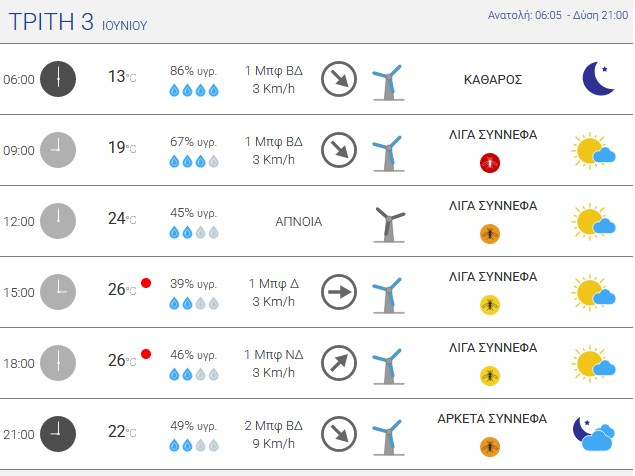Click the cloudy night icon at 21:00
The height and width of the screenshot is (476, 635).
594,433
